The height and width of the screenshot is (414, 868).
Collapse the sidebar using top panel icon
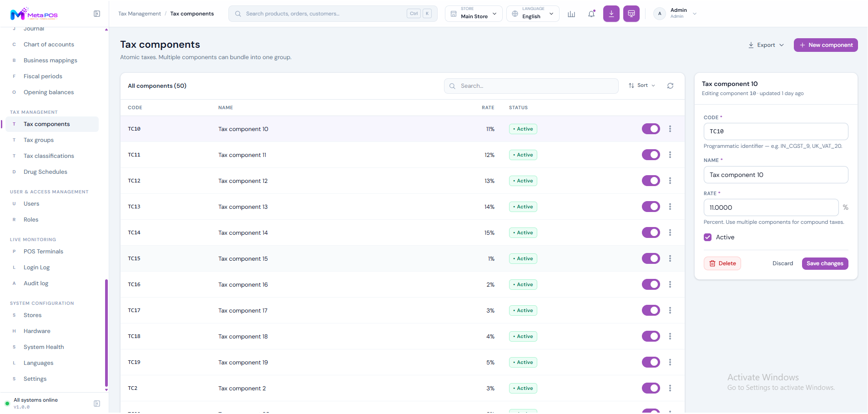(97, 14)
